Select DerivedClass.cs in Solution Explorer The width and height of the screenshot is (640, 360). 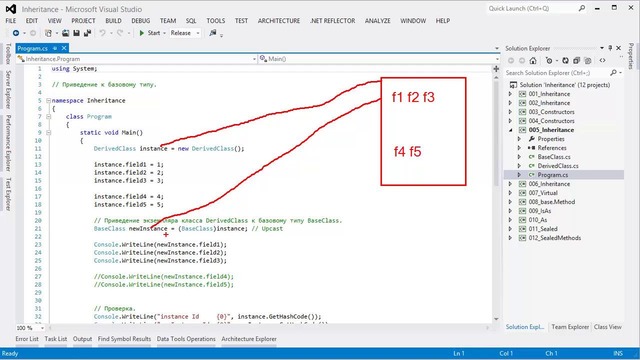click(558, 166)
